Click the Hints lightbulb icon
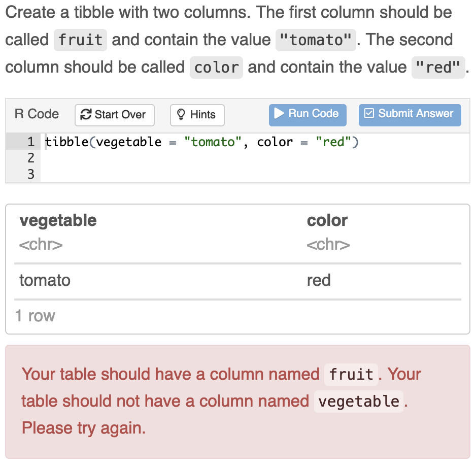Image resolution: width=476 pixels, height=465 pixels. coord(181,115)
